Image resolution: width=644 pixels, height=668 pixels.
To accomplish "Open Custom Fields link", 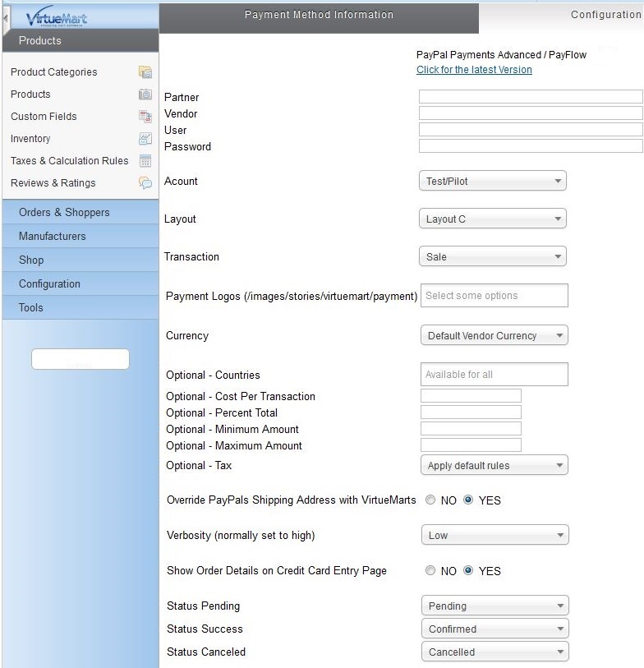I will pos(44,117).
